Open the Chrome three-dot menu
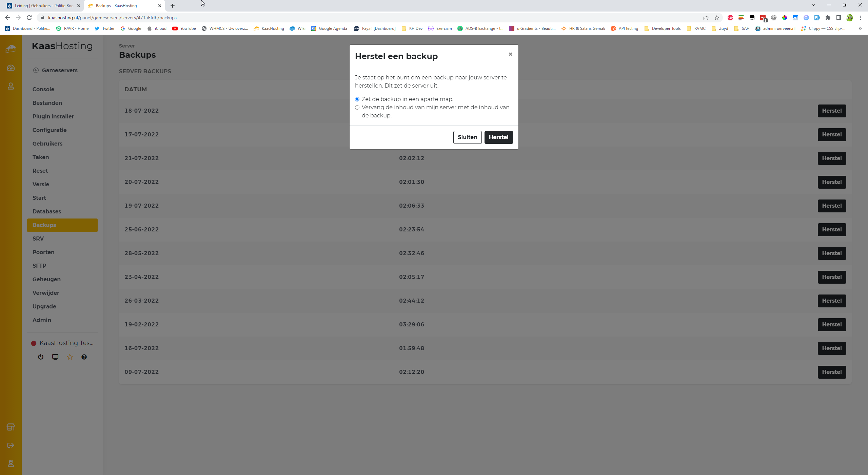 click(861, 18)
